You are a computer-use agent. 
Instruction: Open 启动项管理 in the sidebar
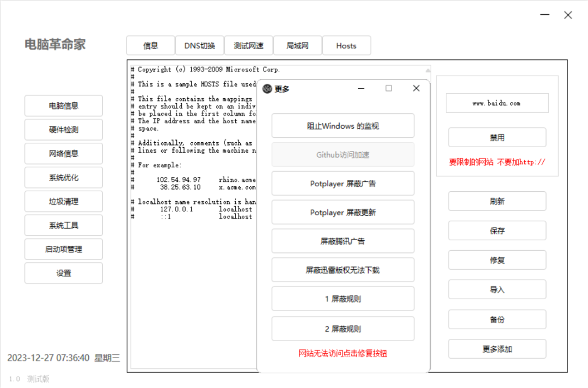(x=64, y=249)
